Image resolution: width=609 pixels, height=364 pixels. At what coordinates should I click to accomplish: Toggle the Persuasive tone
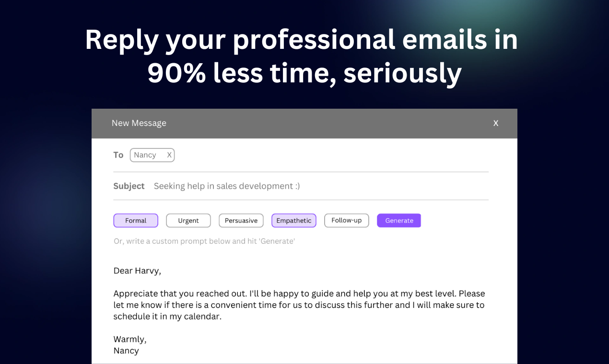(241, 220)
